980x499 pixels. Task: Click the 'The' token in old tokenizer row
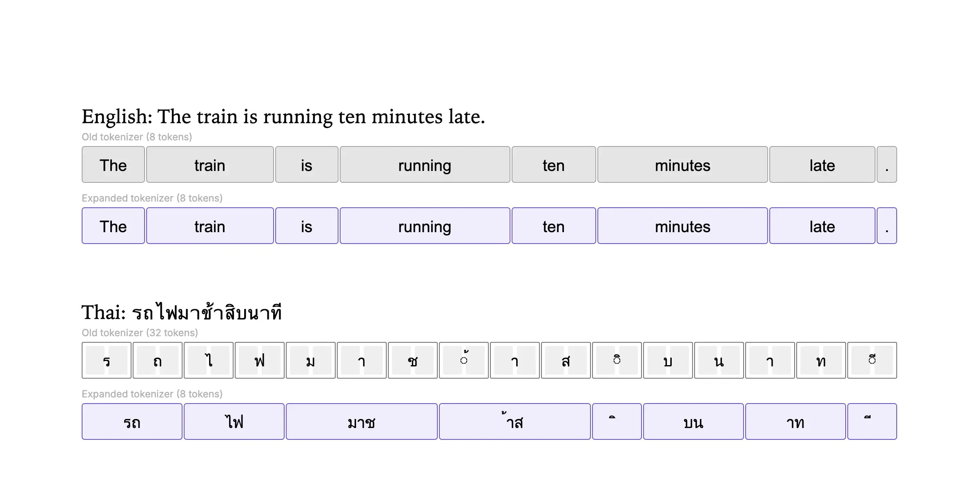113,164
